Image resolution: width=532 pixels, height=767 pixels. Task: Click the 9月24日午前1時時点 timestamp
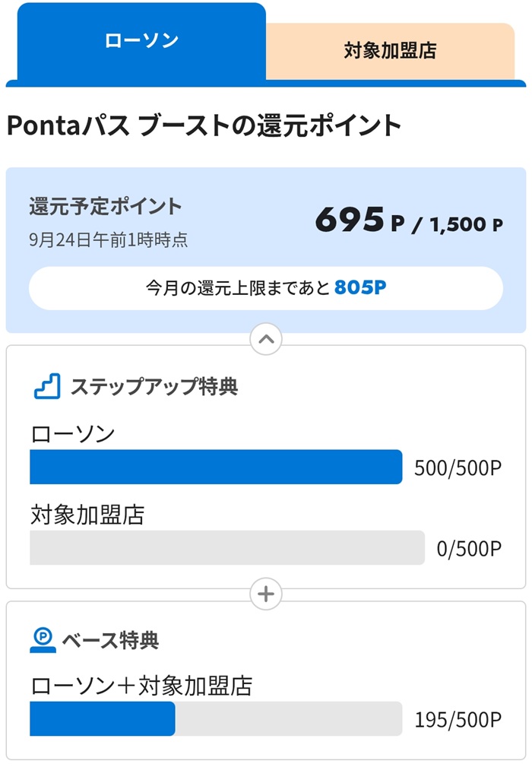click(109, 240)
